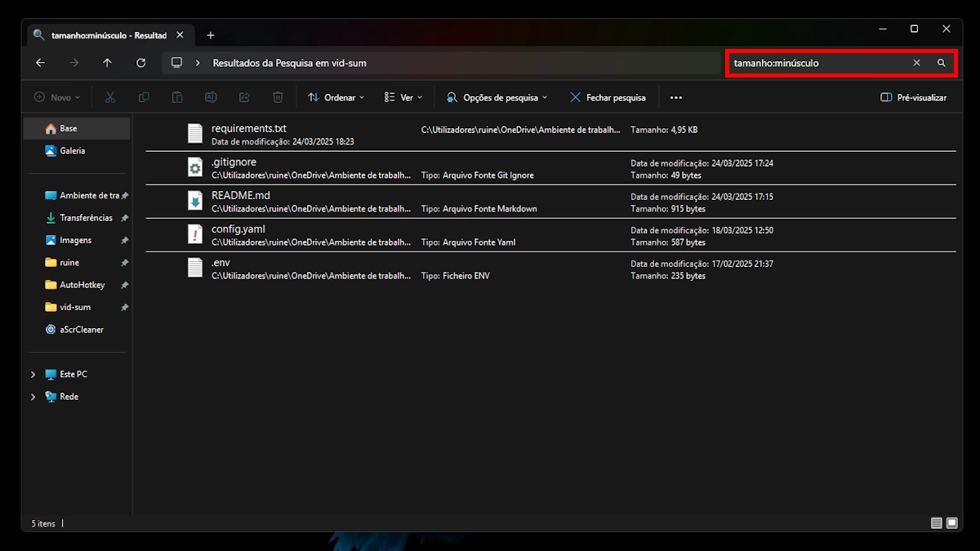The width and height of the screenshot is (980, 551).
Task: Select Galeria in the sidebar
Action: (72, 151)
